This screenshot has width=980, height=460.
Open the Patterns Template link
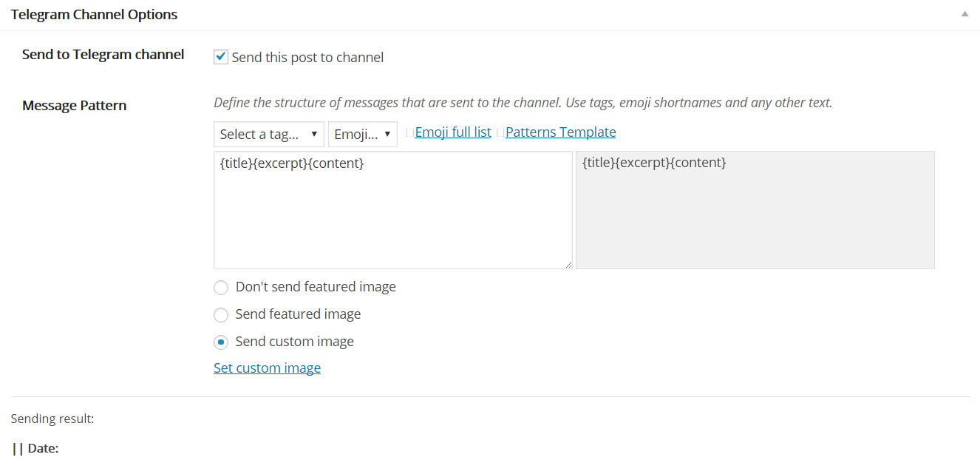pos(561,132)
